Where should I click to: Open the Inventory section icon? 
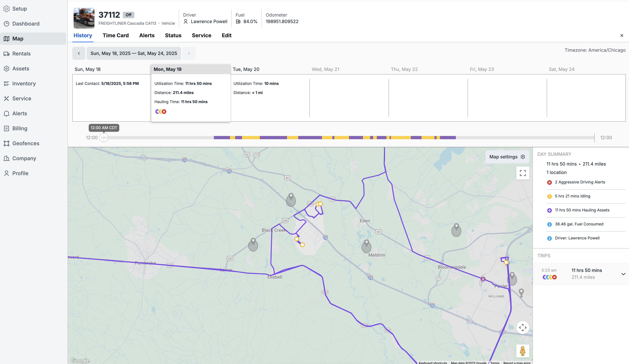pyautogui.click(x=7, y=84)
